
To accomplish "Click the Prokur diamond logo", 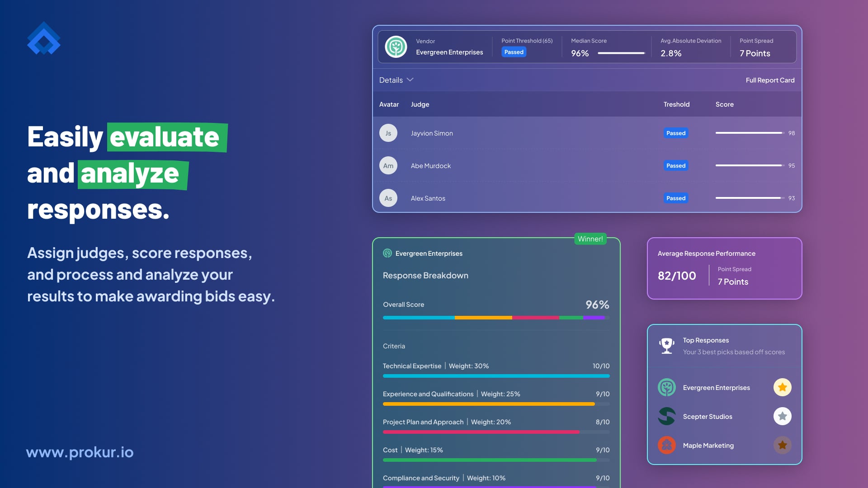I will tap(44, 38).
